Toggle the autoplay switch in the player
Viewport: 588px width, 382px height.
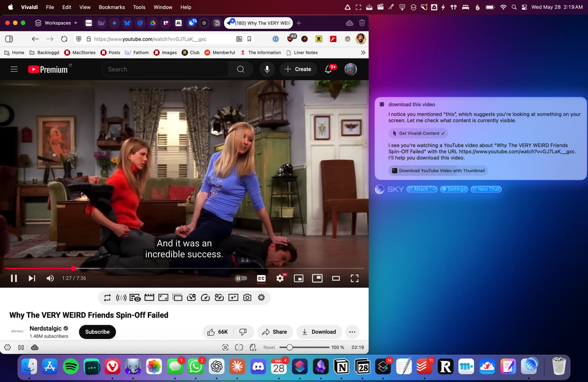coord(241,278)
